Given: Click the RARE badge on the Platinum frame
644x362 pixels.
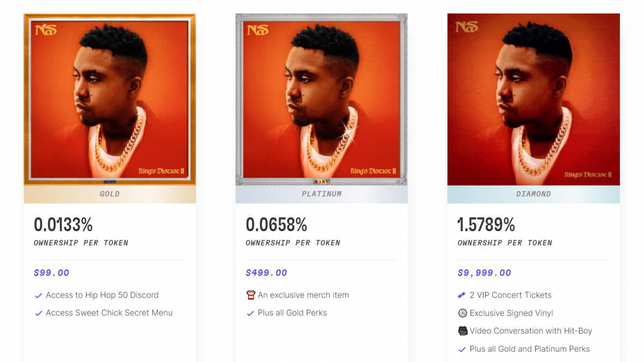Looking at the screenshot, I should coord(321,181).
